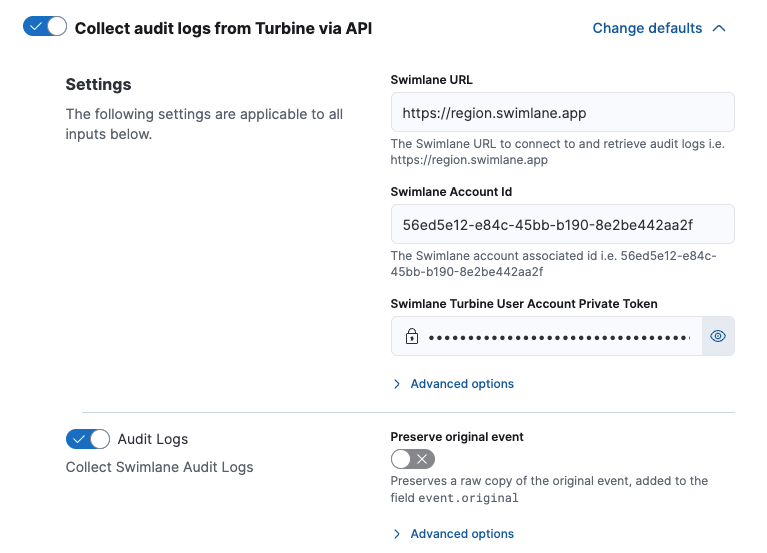Click chevron beside bottom Advanced options
The image size is (767, 553).
click(397, 534)
